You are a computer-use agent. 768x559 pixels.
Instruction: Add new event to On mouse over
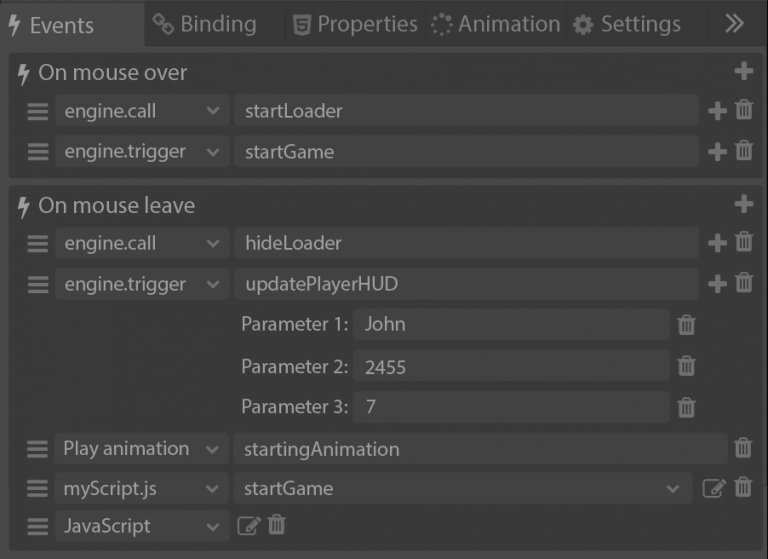743,71
